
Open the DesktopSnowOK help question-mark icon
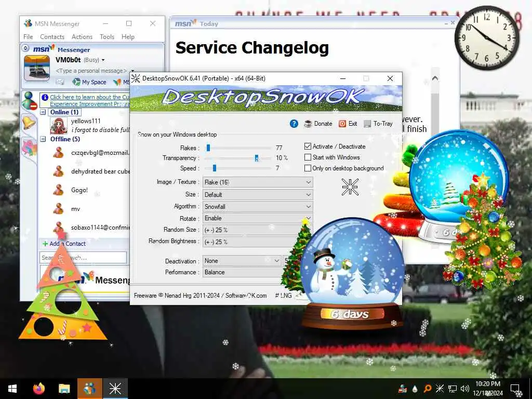294,124
